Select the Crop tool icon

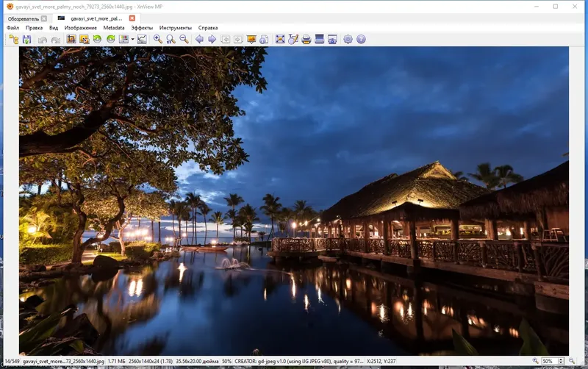click(71, 39)
